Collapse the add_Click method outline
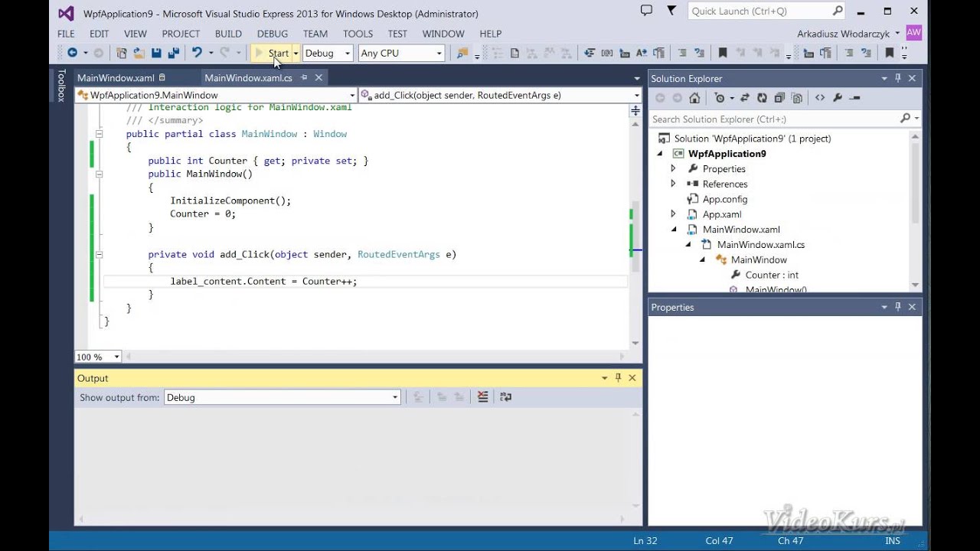The width and height of the screenshot is (980, 551). coord(99,254)
